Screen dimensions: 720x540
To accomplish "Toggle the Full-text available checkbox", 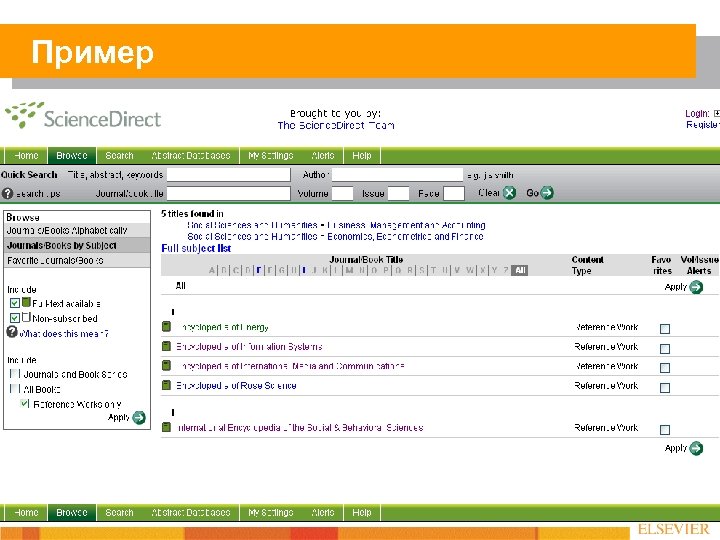I will pyautogui.click(x=15, y=303).
